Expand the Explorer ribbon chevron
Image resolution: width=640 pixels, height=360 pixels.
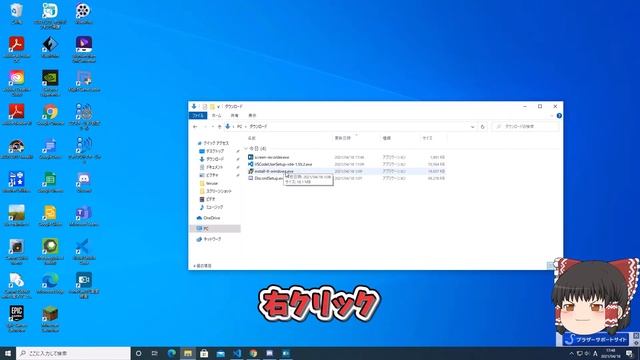551,116
